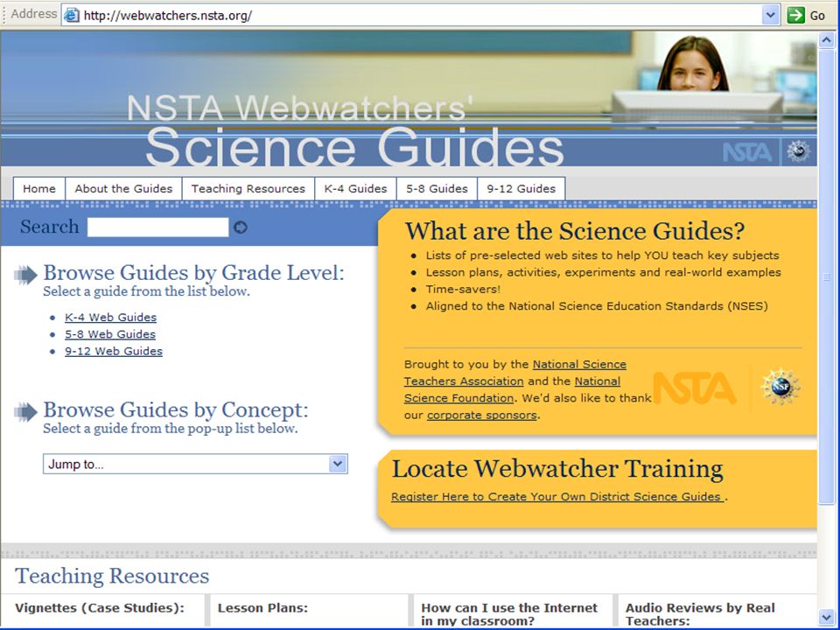This screenshot has width=840, height=630.
Task: Open the corporate sponsors link
Action: pyautogui.click(x=482, y=415)
